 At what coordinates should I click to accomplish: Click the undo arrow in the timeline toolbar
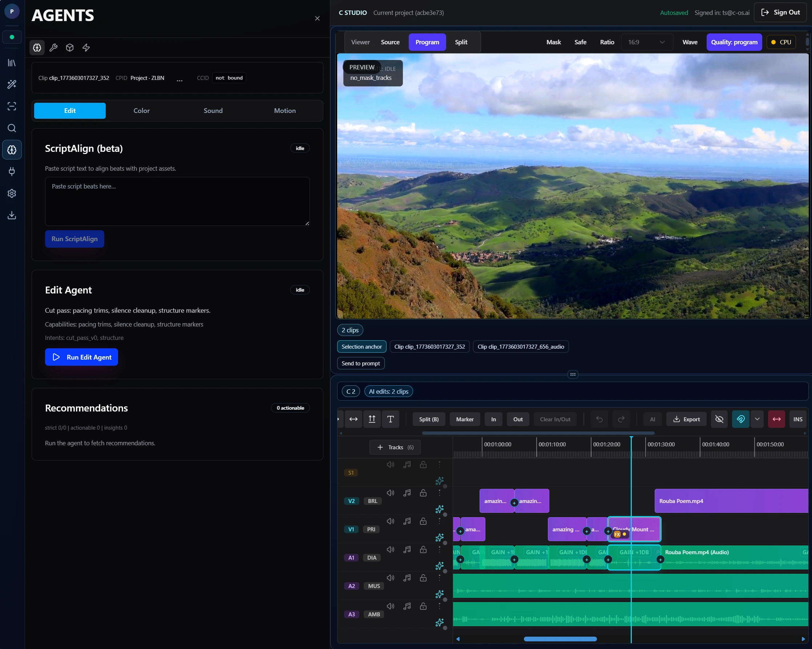point(598,419)
